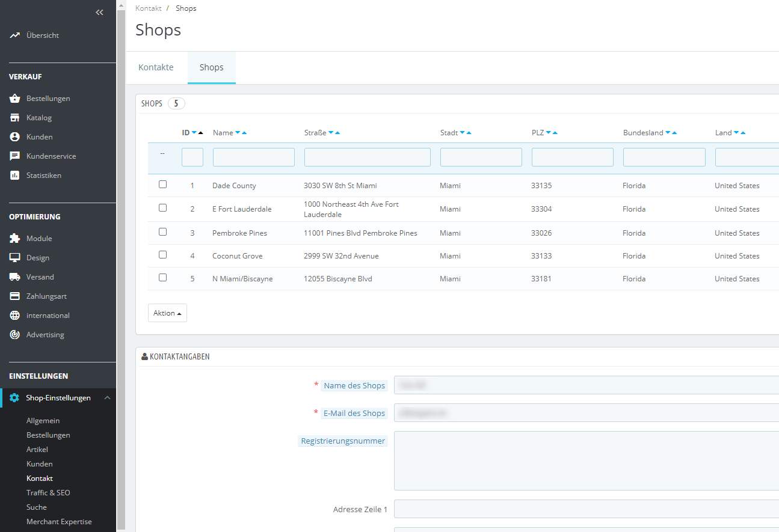
Task: Collapse the Shop-Einstellungen submenu chevron
Action: (x=107, y=398)
